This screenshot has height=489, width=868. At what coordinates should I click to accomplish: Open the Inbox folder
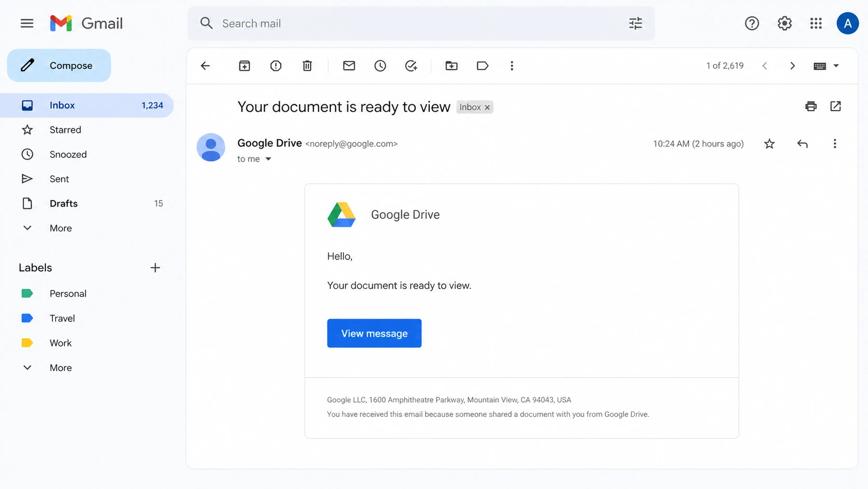[87, 105]
